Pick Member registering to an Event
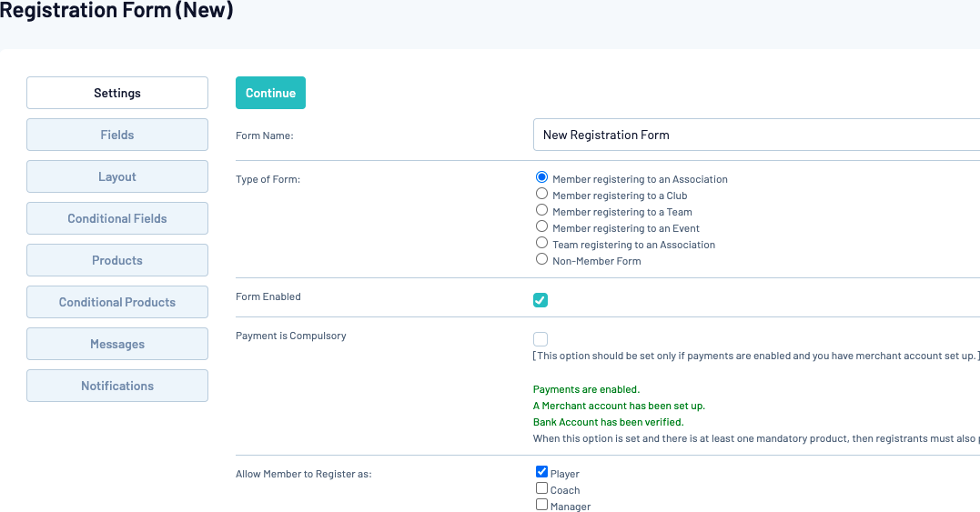 pos(542,227)
